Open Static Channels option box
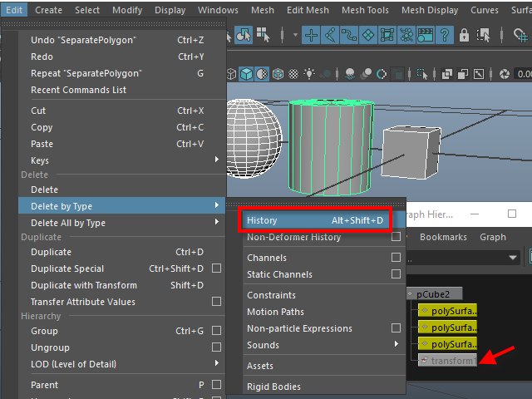532x399 pixels. tap(396, 273)
